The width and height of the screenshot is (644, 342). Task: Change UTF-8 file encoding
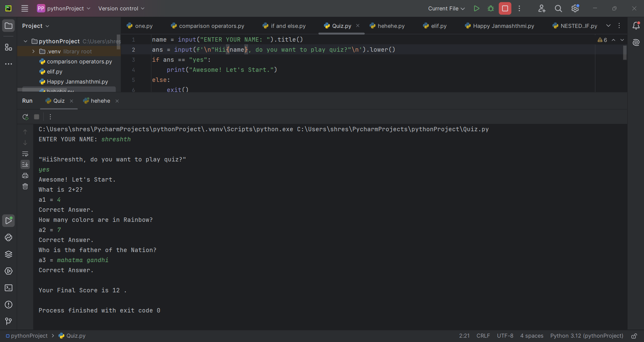coord(505,336)
